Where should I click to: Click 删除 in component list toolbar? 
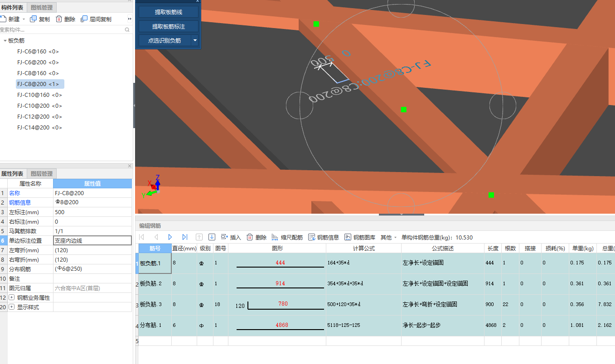tap(65, 19)
